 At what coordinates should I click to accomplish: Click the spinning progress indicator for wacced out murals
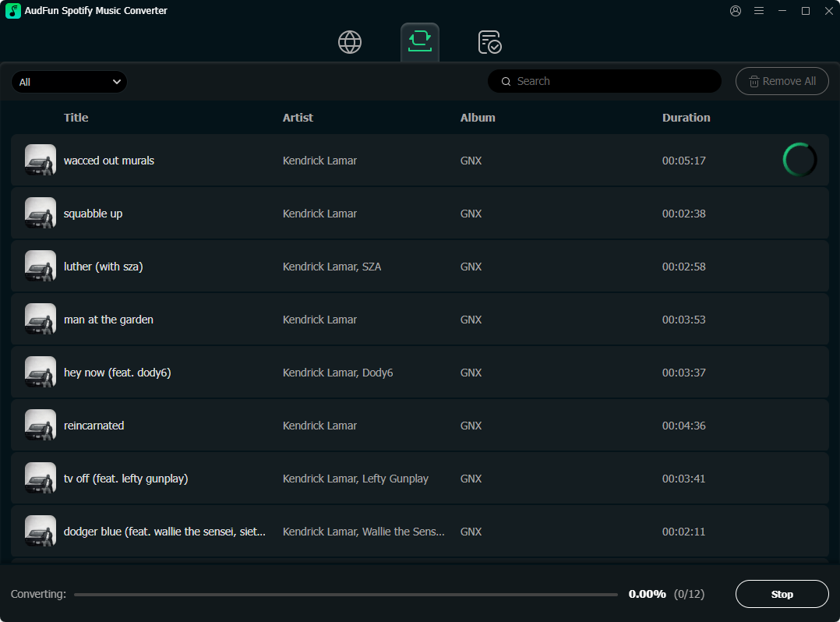tap(799, 160)
